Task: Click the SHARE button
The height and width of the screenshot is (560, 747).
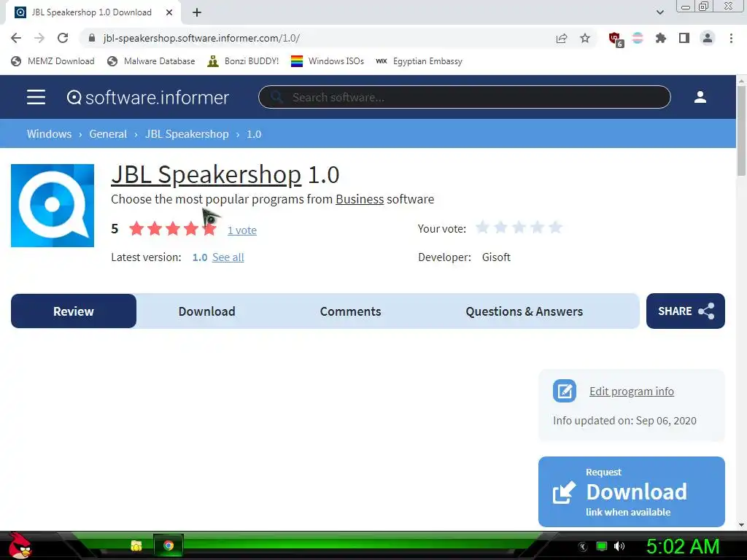Action: pyautogui.click(x=686, y=311)
